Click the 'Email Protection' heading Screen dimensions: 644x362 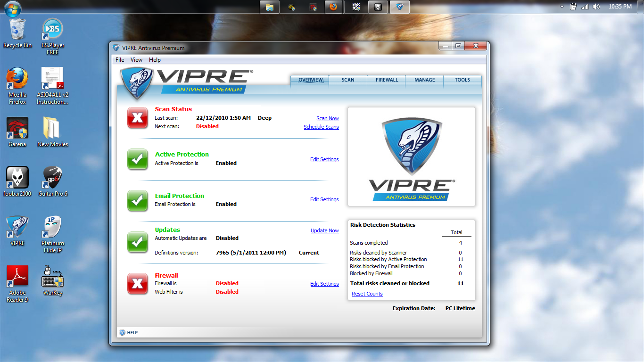coord(180,196)
